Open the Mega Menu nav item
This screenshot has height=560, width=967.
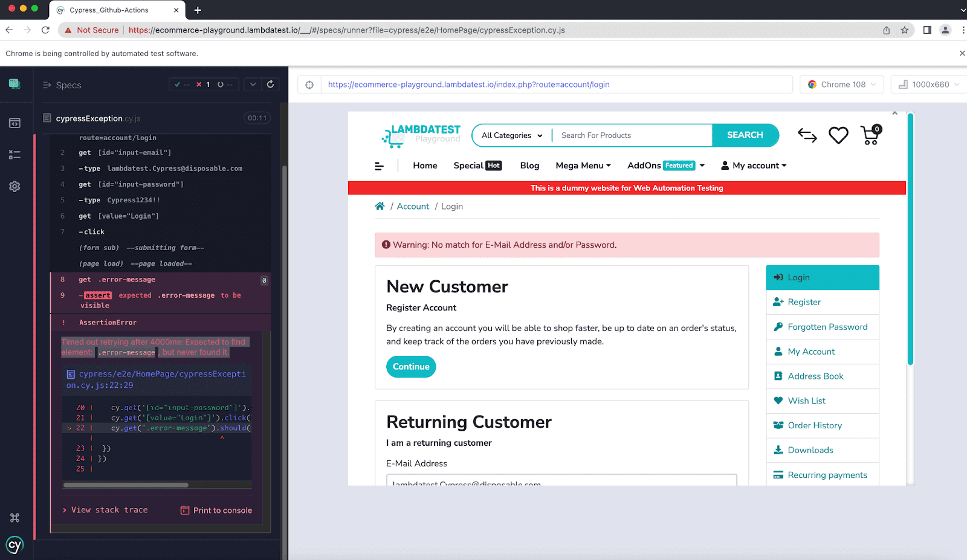click(x=583, y=166)
